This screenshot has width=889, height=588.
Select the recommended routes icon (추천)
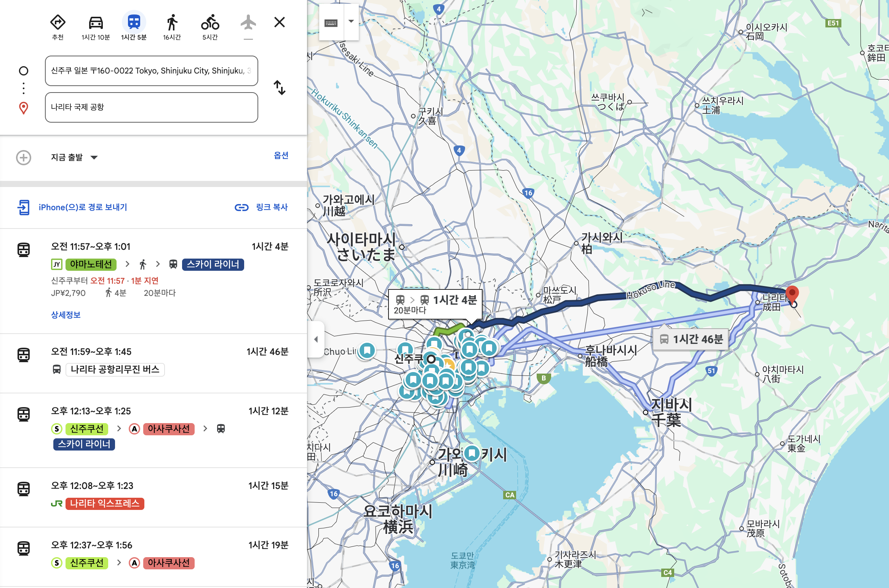tap(58, 23)
